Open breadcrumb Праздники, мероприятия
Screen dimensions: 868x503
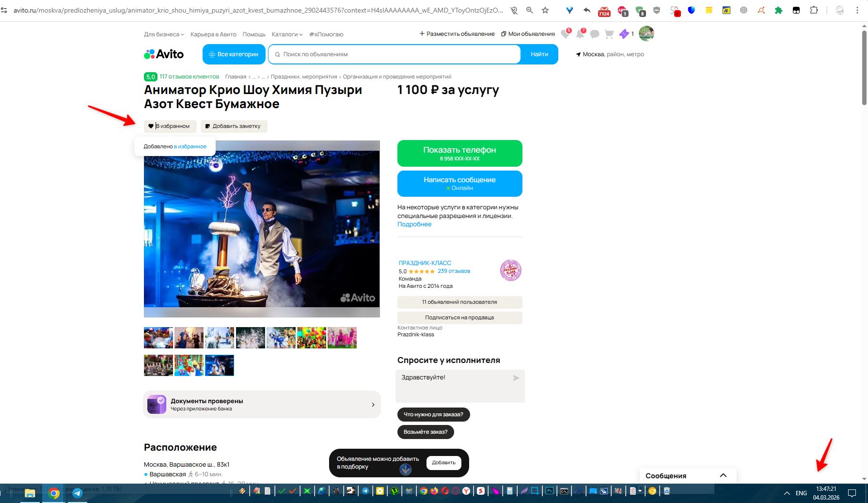point(304,77)
